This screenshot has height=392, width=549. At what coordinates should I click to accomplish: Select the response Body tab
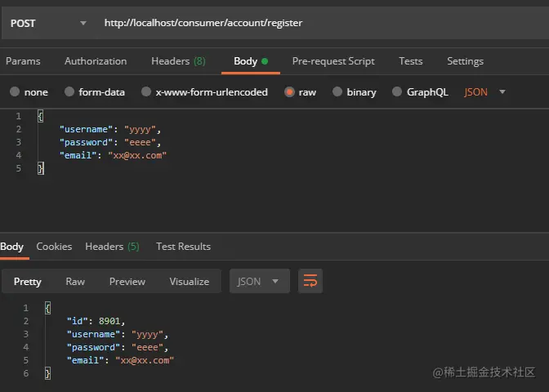click(12, 247)
